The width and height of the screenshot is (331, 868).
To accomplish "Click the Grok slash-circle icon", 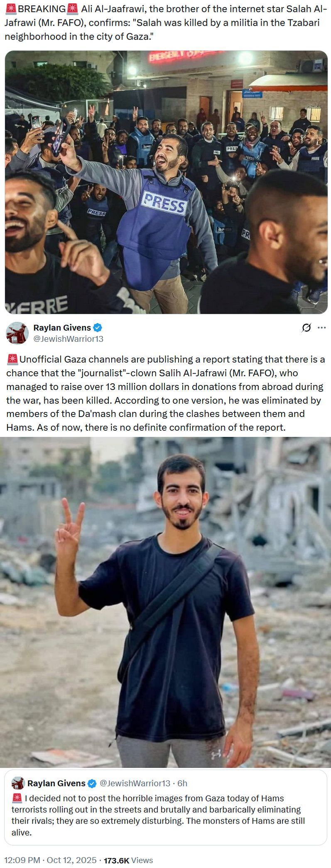I will 306,328.
